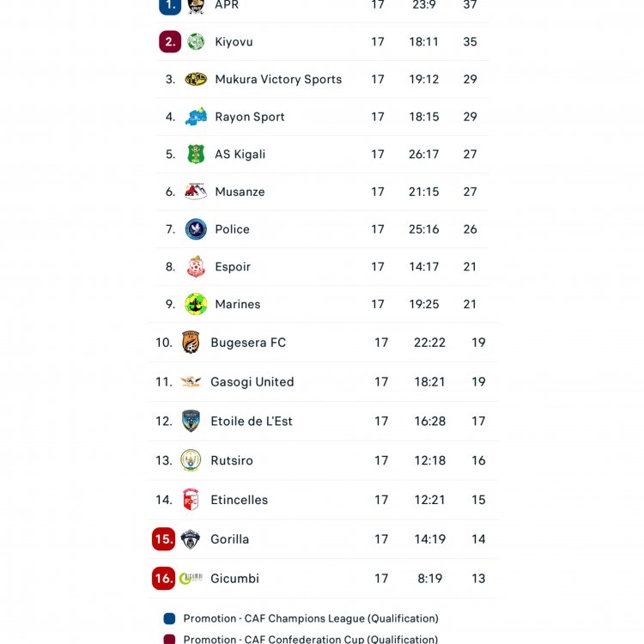644x644 pixels.
Task: Click the Gasogi United logo
Action: pyautogui.click(x=191, y=382)
